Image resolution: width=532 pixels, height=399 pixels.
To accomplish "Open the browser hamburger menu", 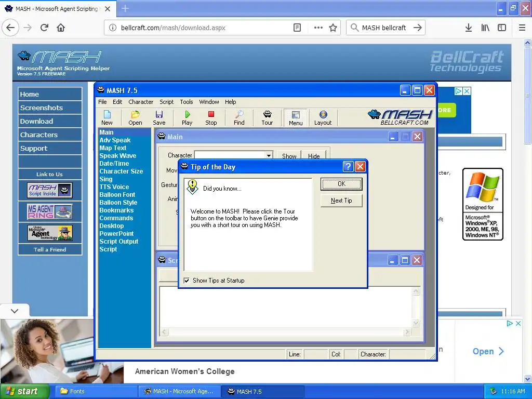I will [522, 28].
